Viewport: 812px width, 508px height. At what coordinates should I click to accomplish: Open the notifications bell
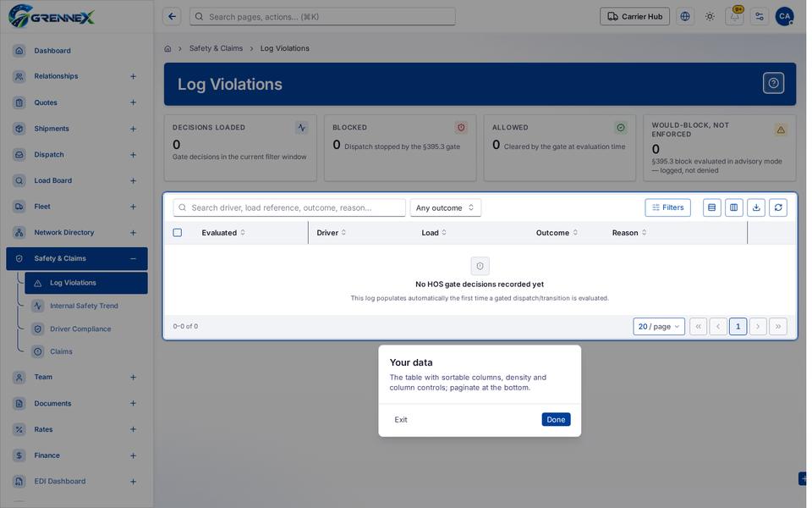click(735, 17)
